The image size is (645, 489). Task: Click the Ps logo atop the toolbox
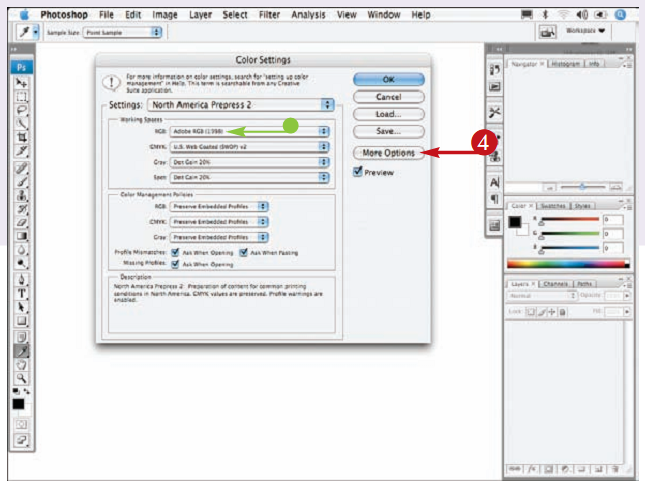pyautogui.click(x=21, y=67)
